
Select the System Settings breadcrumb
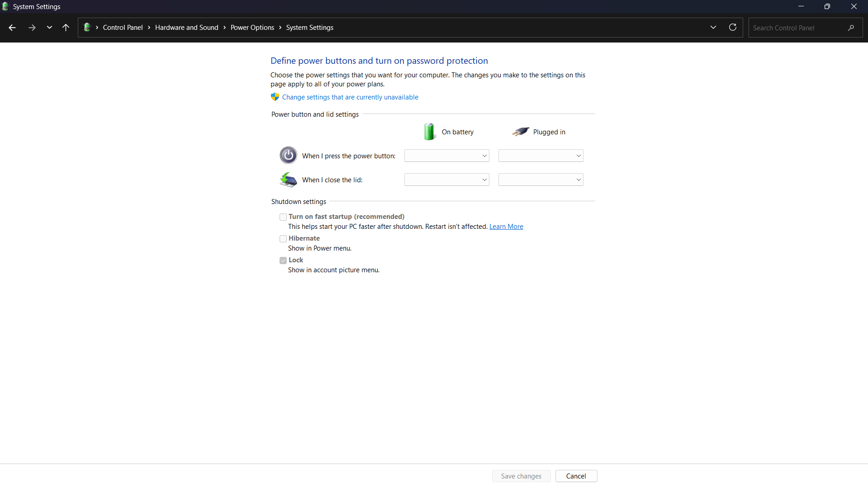point(309,28)
